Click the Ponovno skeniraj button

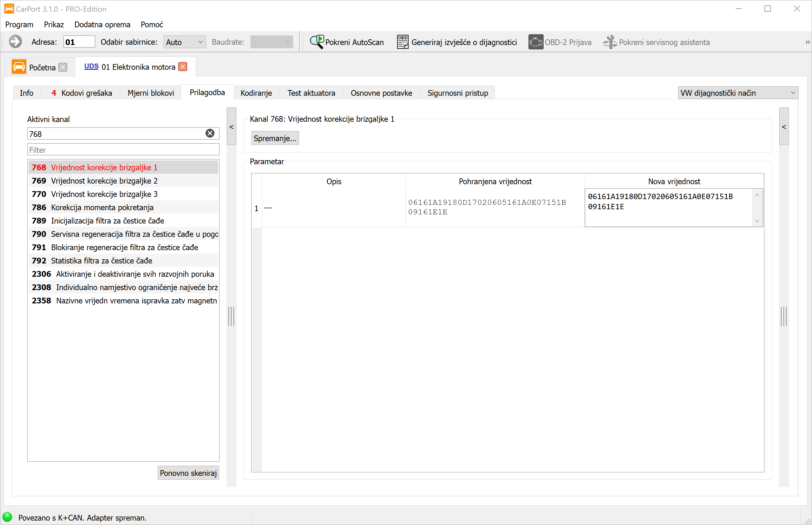click(188, 473)
